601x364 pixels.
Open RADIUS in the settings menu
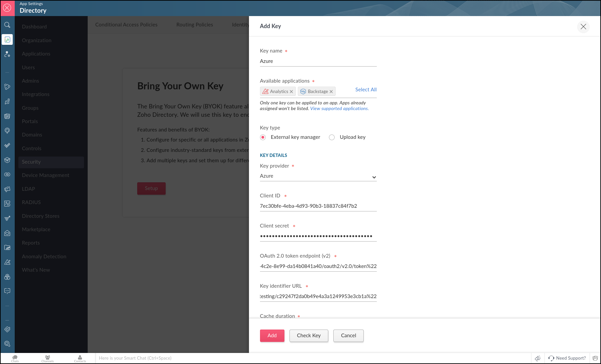[31, 202]
